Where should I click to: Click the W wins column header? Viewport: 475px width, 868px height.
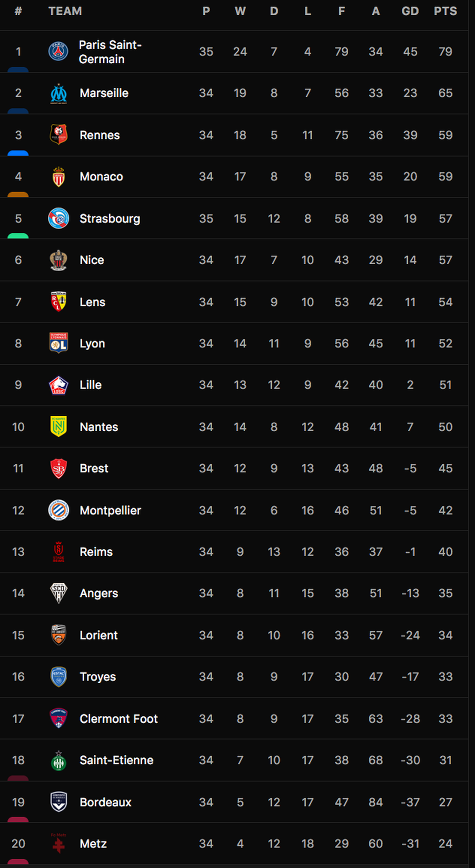point(240,11)
